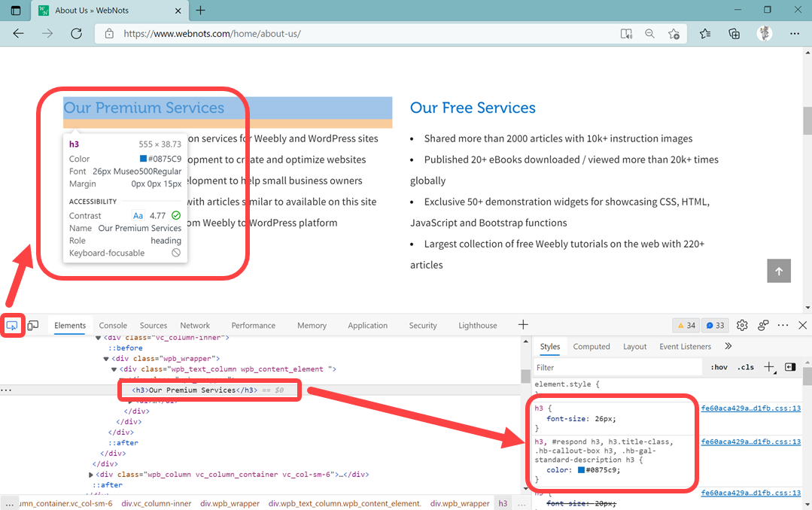This screenshot has height=510, width=812.
Task: Click the #0875c9 color swatch in Styles
Action: [x=581, y=470]
